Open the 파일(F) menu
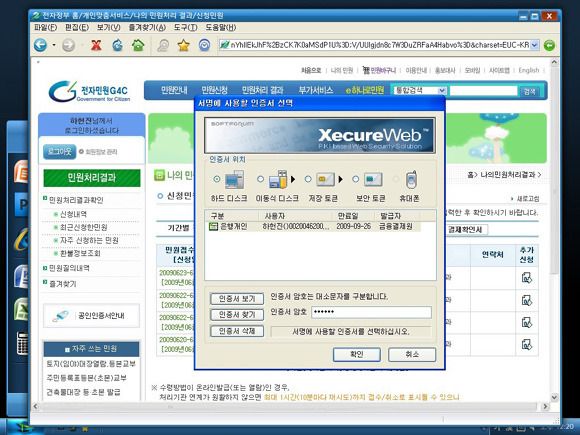Viewport: 580px width, 435px height. [45, 27]
